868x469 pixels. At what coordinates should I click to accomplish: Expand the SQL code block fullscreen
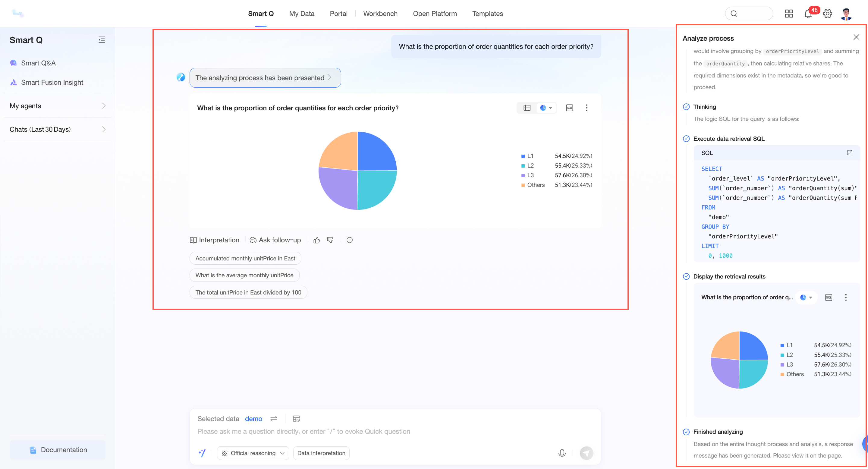850,153
